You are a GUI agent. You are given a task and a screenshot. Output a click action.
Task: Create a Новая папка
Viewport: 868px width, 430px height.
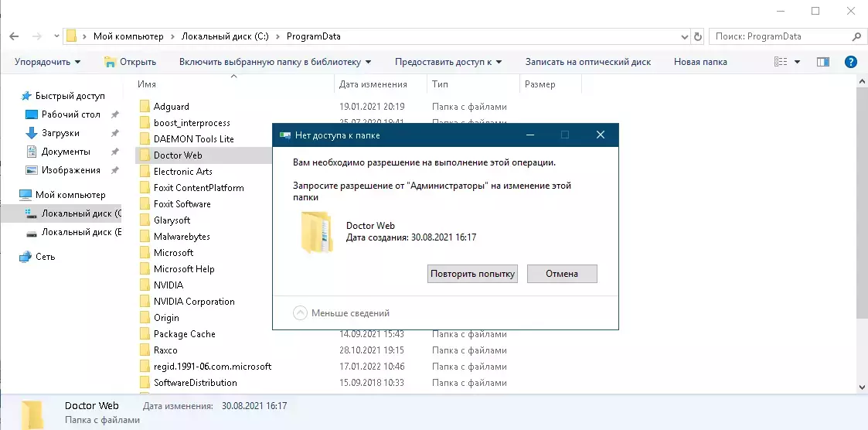click(700, 62)
